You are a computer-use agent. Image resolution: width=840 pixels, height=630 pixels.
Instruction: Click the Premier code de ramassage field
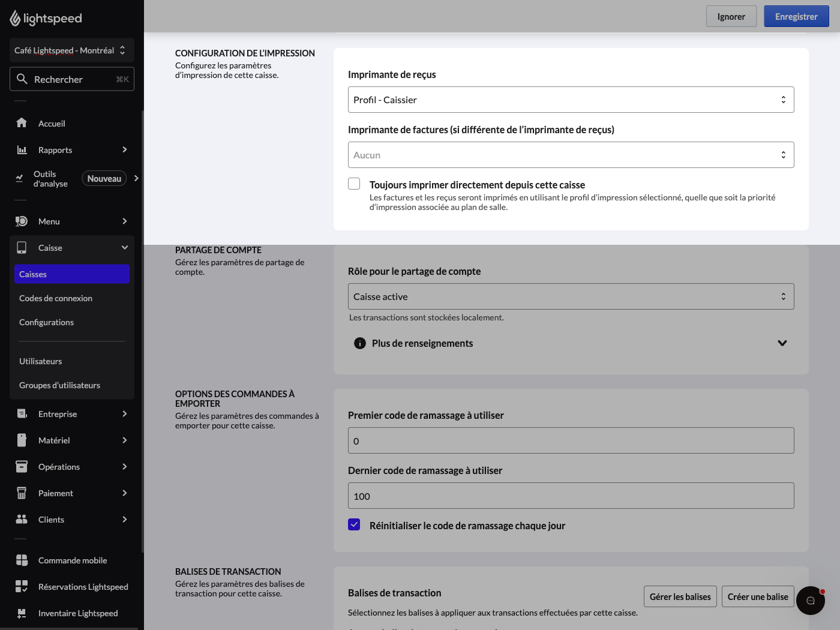571,440
